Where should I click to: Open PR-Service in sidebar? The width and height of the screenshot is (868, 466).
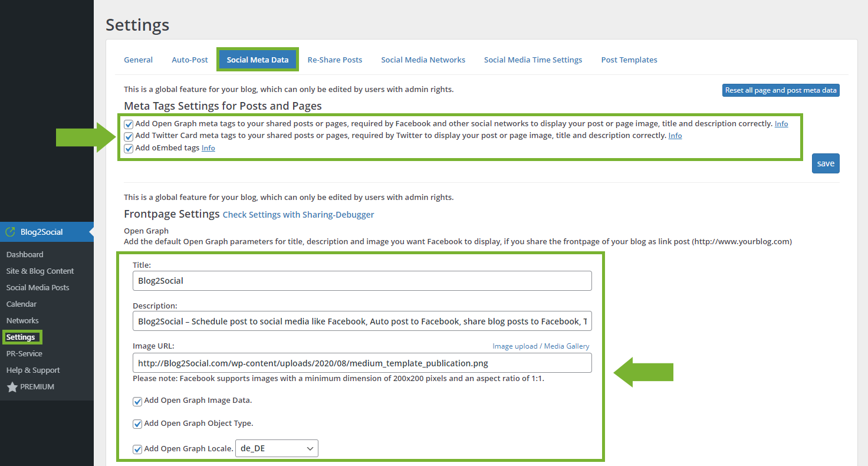[x=24, y=353]
